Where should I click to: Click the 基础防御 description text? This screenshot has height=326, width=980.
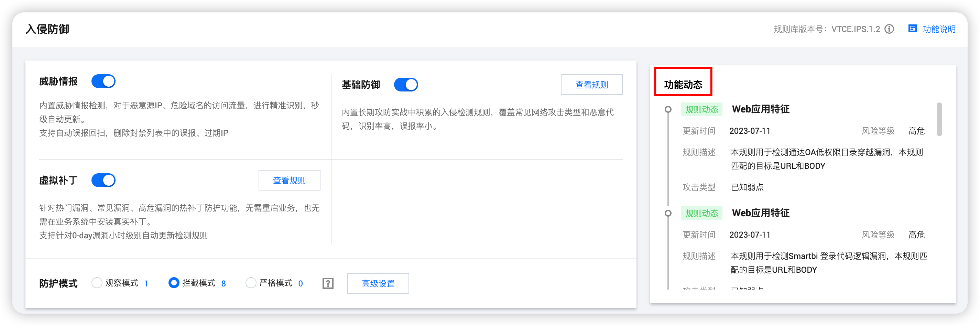[x=477, y=119]
